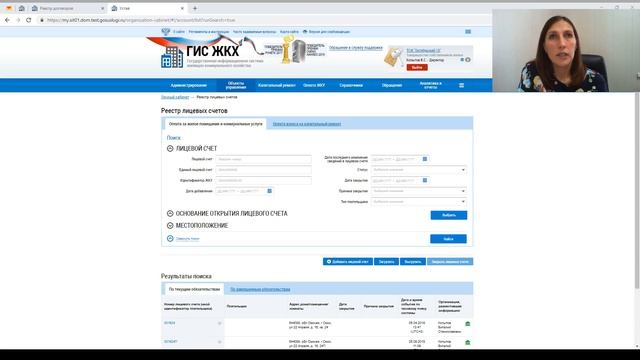Viewport: 640px width, 360px height.
Task: Click the rightmost pale close accounts button
Action: click(450, 262)
